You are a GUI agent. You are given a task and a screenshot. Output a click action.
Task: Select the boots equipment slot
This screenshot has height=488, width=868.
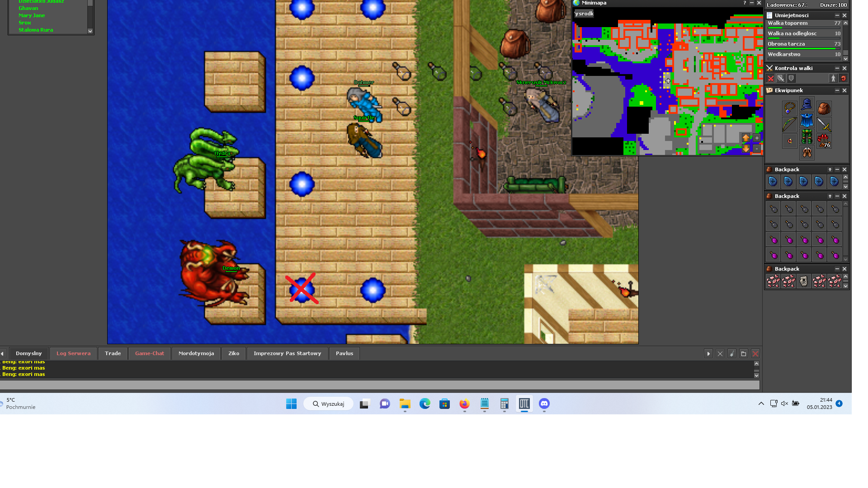tap(807, 152)
